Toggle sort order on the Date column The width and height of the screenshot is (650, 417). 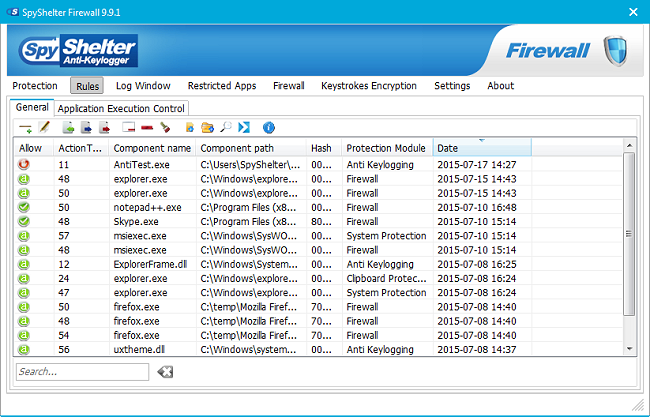(x=482, y=148)
